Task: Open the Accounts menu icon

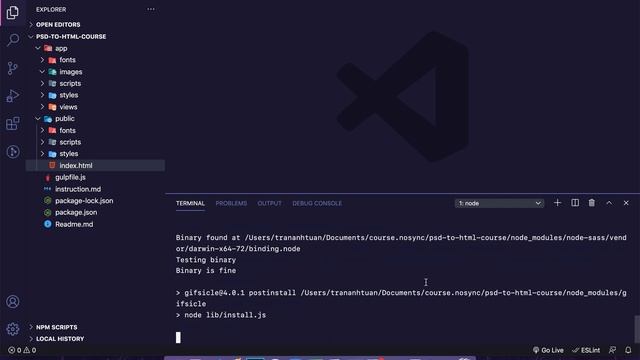Action: tap(13, 302)
